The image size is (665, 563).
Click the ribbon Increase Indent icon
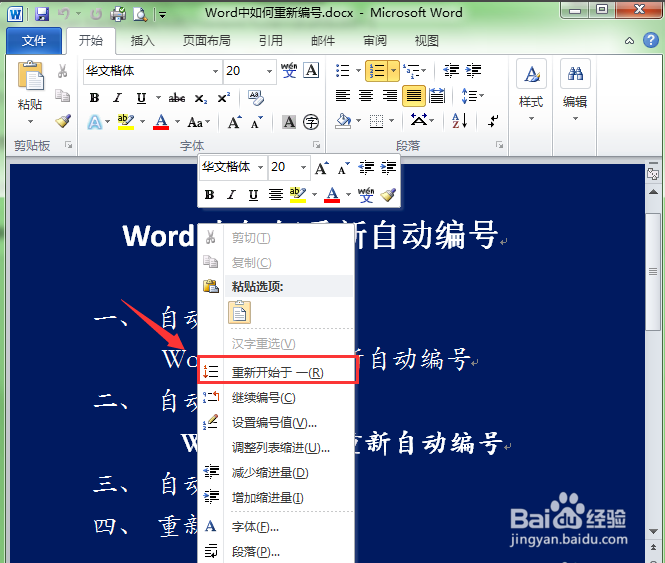(x=473, y=70)
